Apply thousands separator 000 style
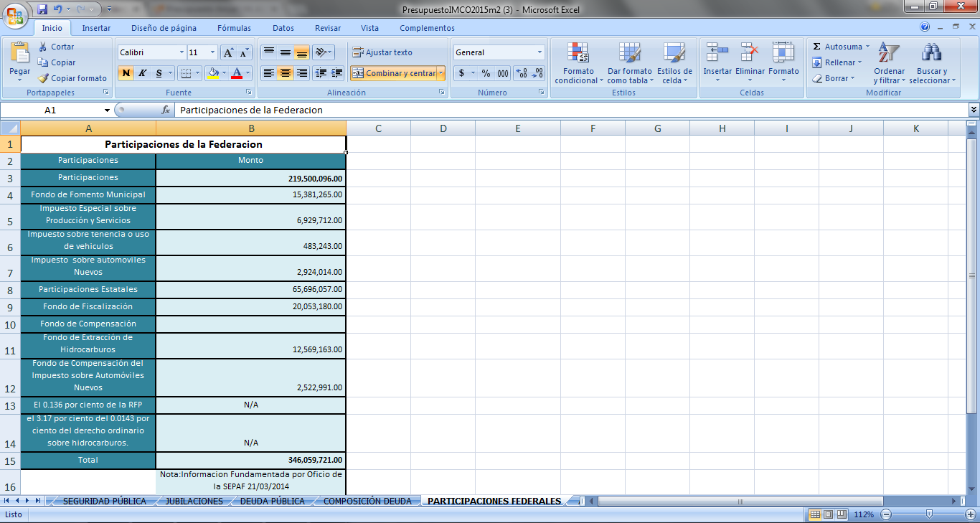The image size is (980, 523). pos(502,73)
